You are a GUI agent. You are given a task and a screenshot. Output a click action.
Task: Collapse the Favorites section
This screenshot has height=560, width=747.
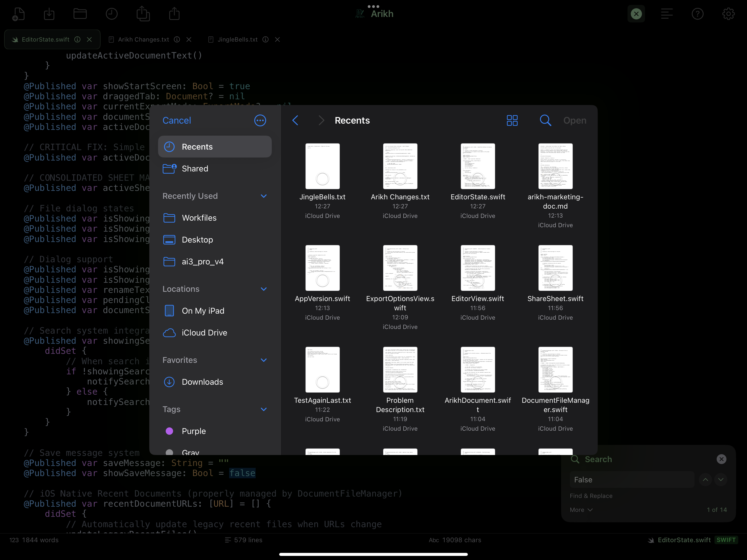pos(264,360)
